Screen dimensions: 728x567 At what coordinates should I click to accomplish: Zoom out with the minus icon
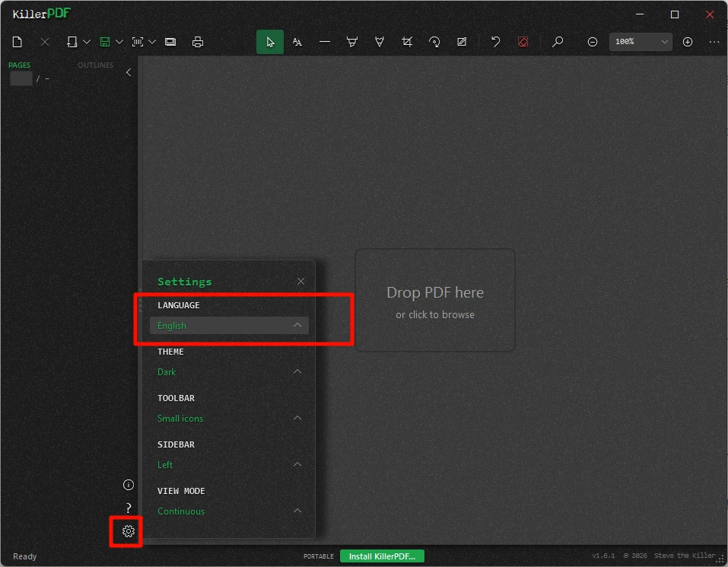click(592, 42)
